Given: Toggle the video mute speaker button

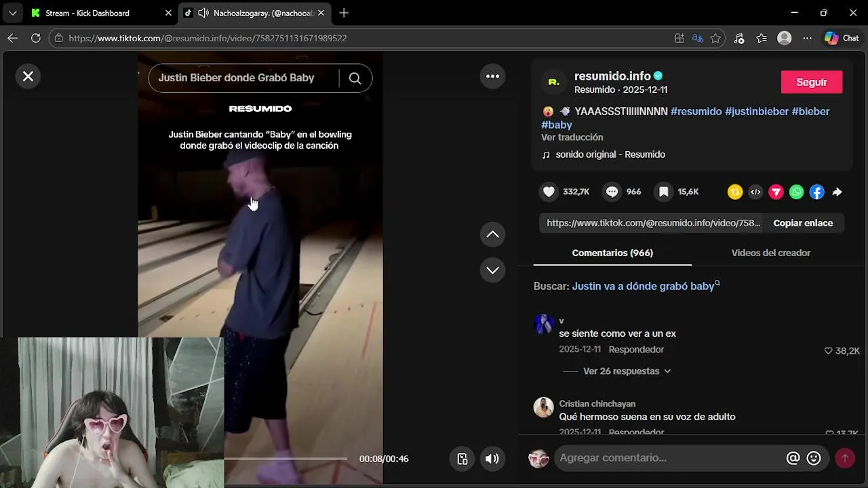Looking at the screenshot, I should 492,459.
